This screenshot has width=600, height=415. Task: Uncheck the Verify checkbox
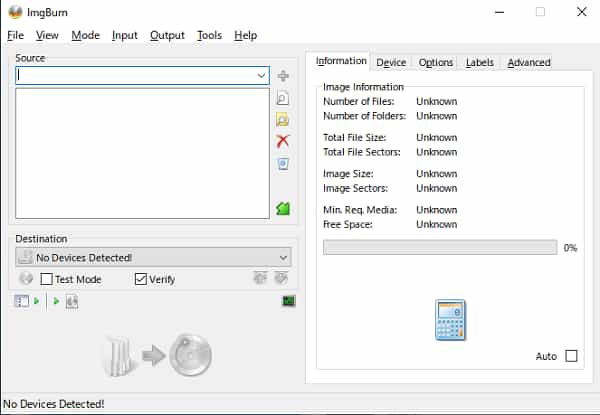[141, 279]
